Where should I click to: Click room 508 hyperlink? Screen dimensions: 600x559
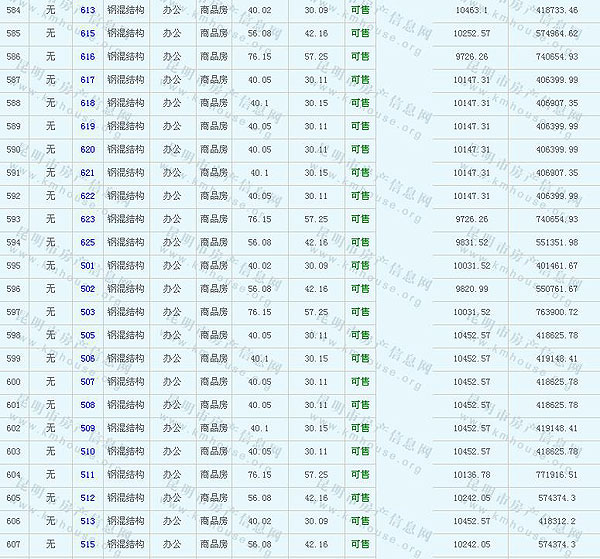coord(87,405)
